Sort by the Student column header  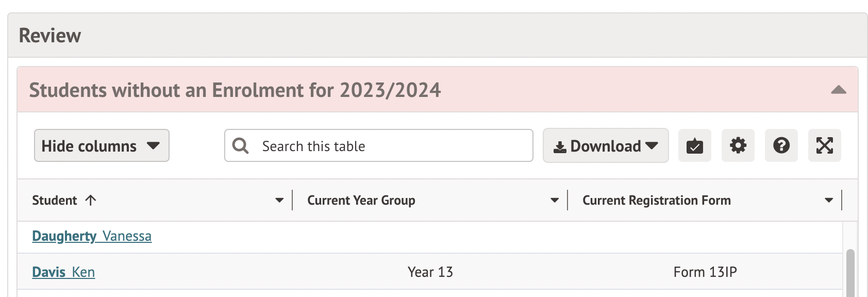click(x=55, y=200)
